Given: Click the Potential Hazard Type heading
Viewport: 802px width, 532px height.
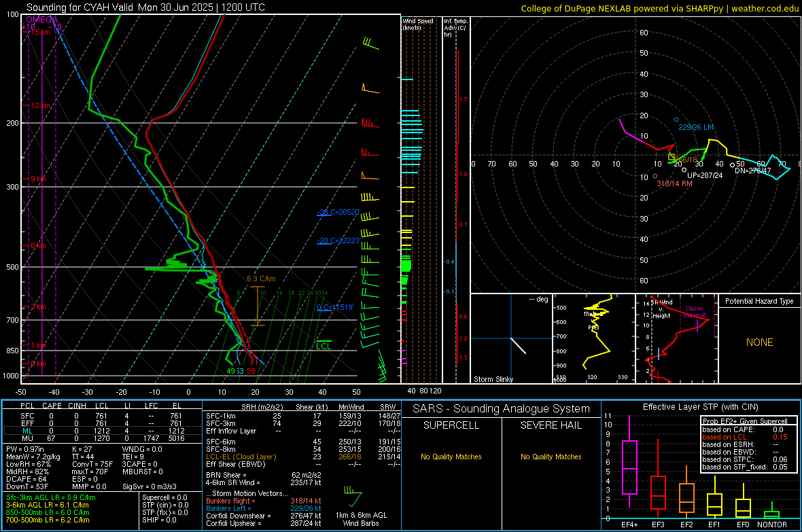Looking at the screenshot, I should [x=759, y=301].
